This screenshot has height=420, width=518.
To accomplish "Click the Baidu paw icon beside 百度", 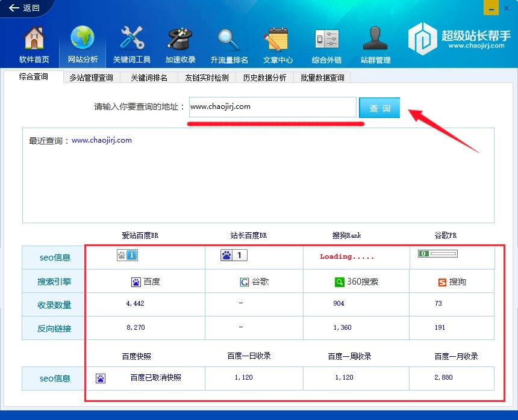I will click(x=136, y=282).
